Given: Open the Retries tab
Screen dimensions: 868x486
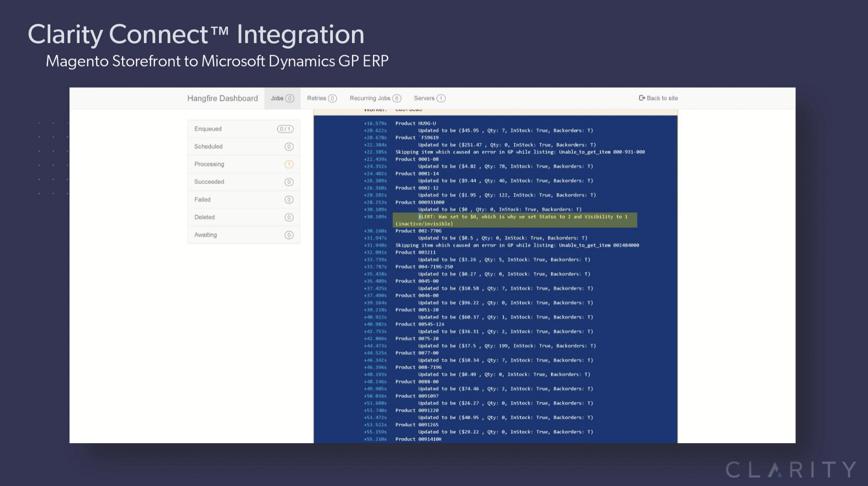Looking at the screenshot, I should (322, 98).
